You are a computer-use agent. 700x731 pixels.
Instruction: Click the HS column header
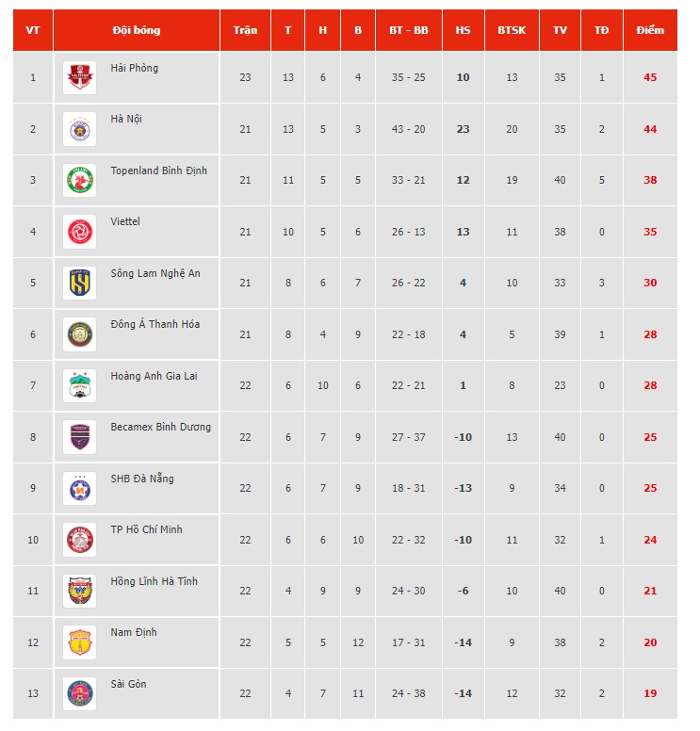click(464, 30)
